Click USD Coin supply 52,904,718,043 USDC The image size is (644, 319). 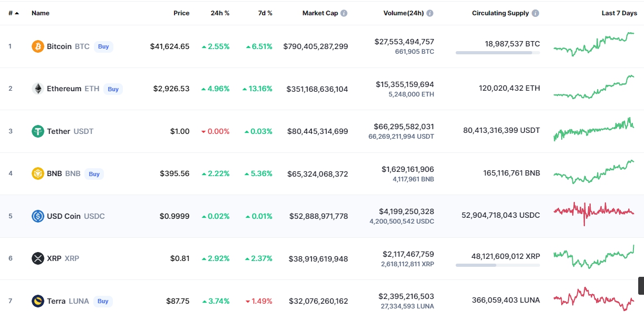[x=501, y=216]
